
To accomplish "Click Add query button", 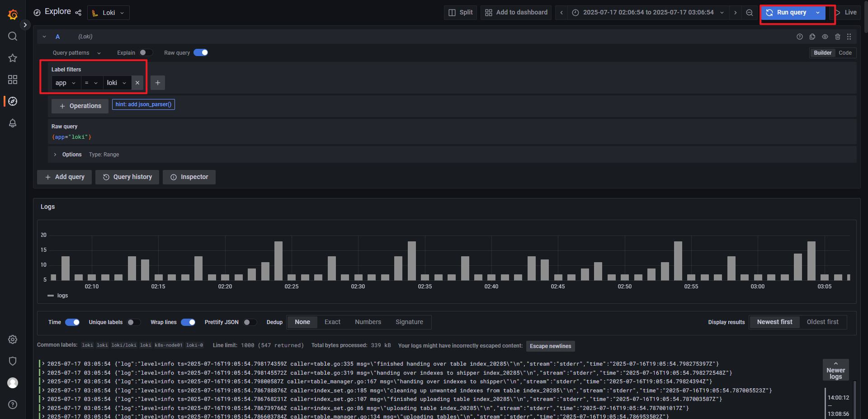I will 64,177.
